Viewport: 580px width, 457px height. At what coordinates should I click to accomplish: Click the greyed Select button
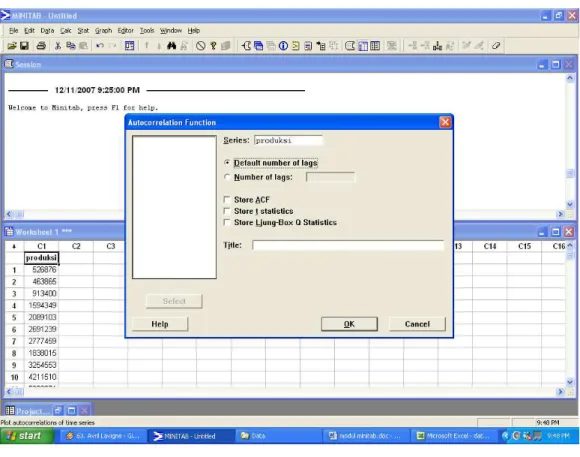pos(174,301)
